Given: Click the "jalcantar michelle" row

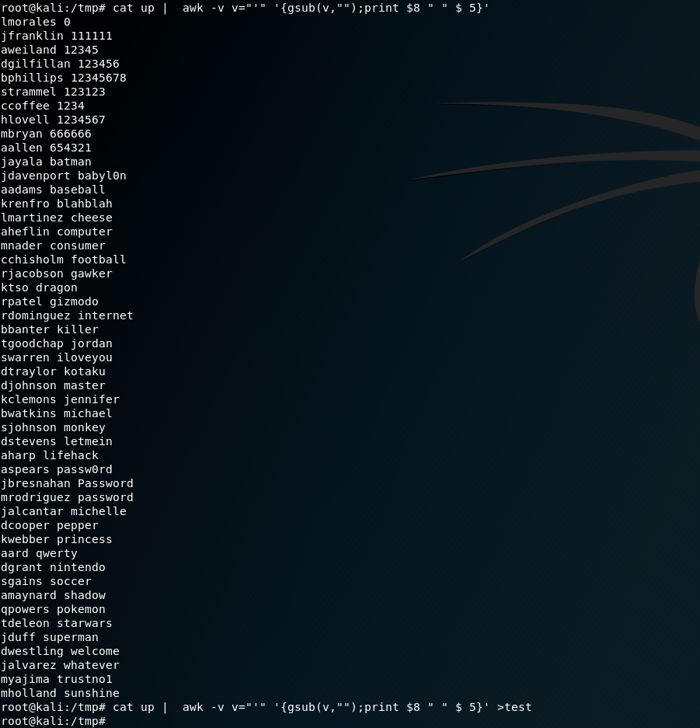Looking at the screenshot, I should (x=64, y=511).
